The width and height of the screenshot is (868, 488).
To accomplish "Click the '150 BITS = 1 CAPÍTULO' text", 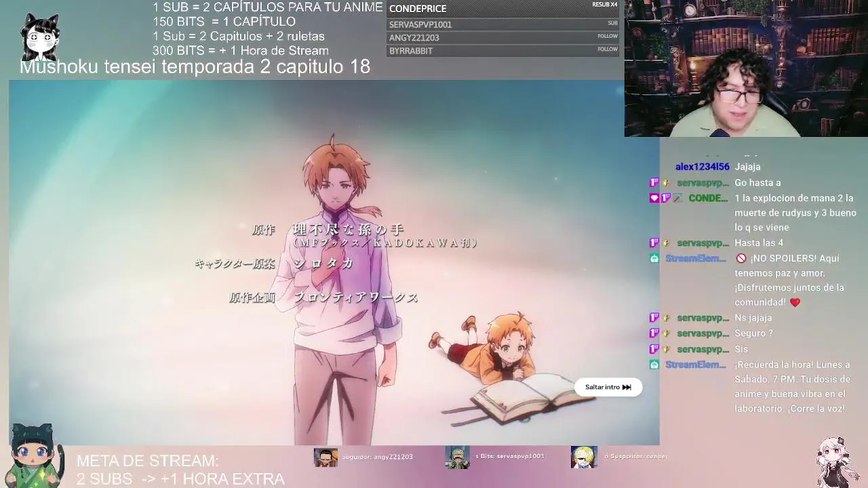I will pos(224,22).
